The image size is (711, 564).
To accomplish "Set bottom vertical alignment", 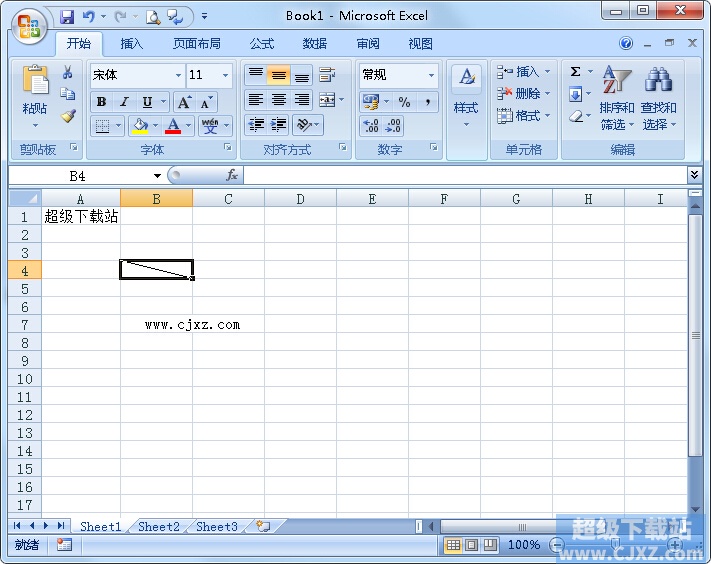I will point(302,74).
